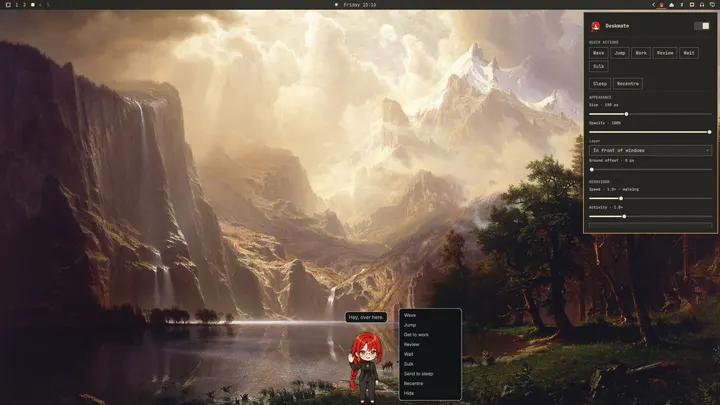Click the Deskmate avatar logo in panel header
This screenshot has width=720, height=405.
596,26
